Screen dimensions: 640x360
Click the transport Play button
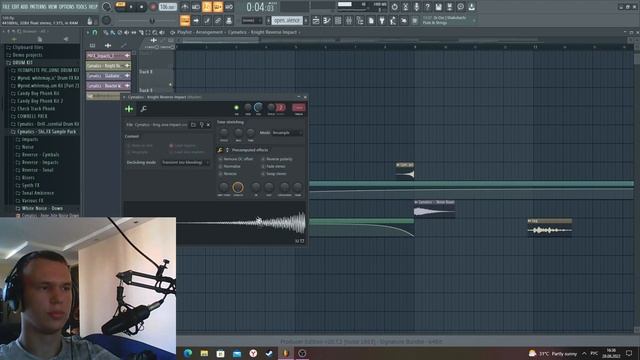131,7
